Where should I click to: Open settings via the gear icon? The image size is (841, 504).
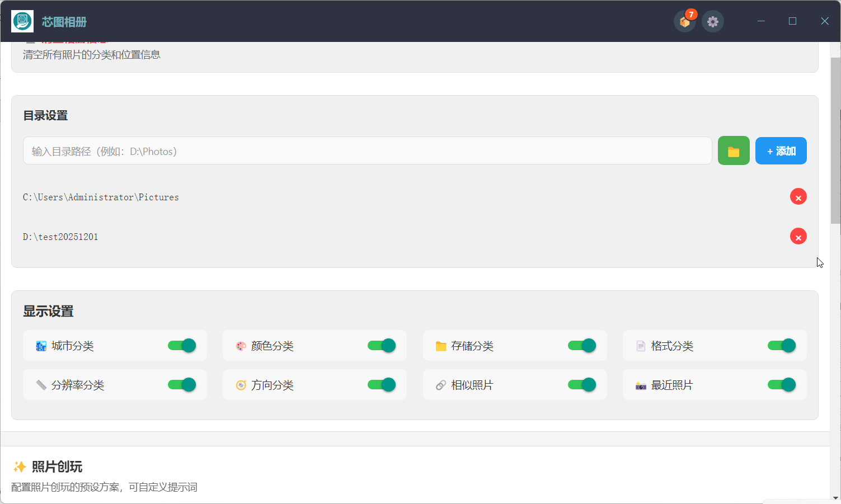coord(712,22)
